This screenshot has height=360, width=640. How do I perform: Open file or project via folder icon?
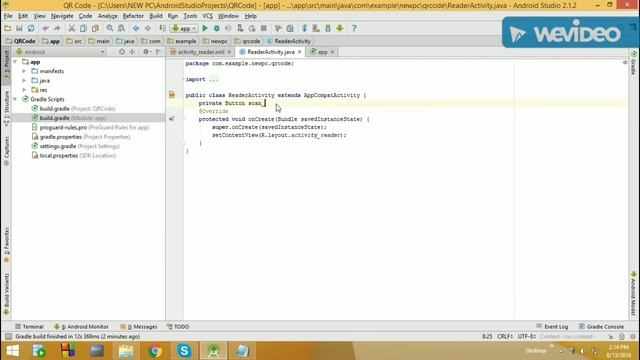[8, 28]
